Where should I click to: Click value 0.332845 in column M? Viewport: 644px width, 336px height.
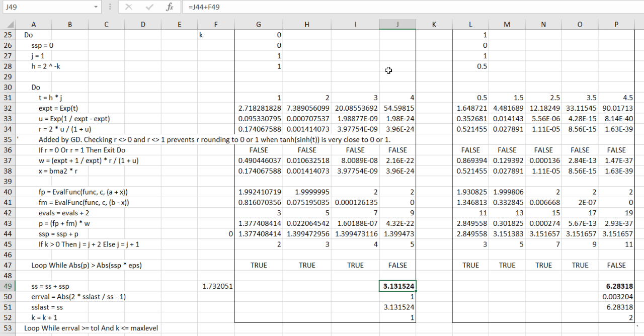pyautogui.click(x=508, y=202)
